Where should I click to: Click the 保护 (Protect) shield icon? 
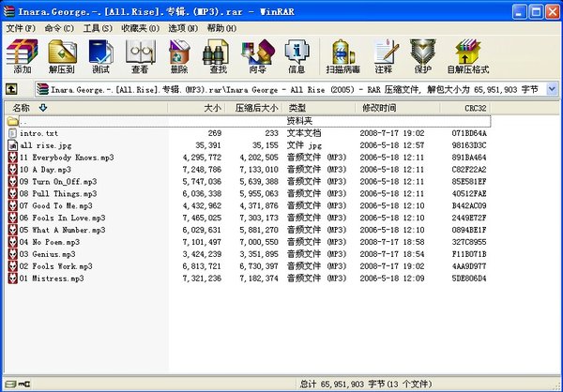422,55
